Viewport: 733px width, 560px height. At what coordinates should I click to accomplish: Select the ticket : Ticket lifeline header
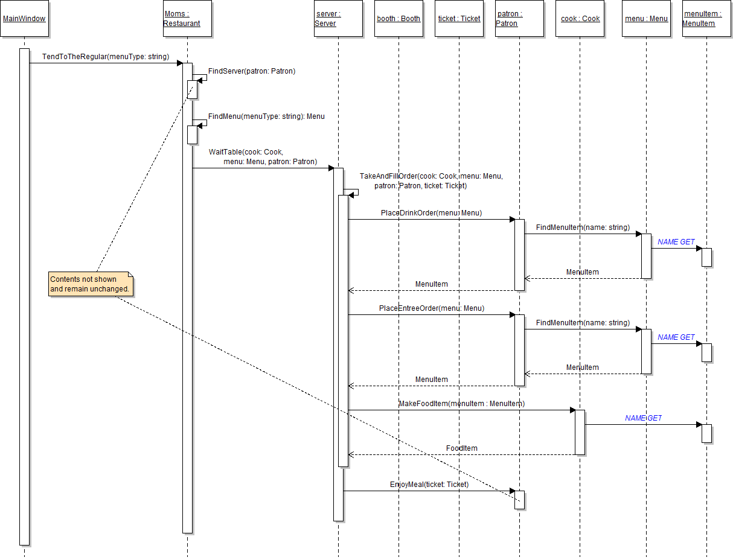point(459,19)
